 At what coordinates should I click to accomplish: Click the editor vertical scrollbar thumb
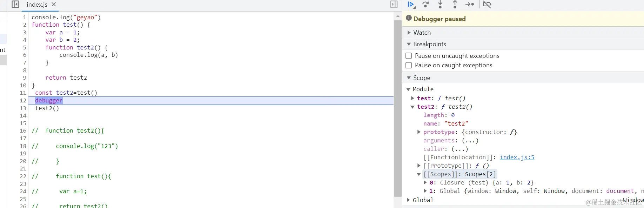398,109
